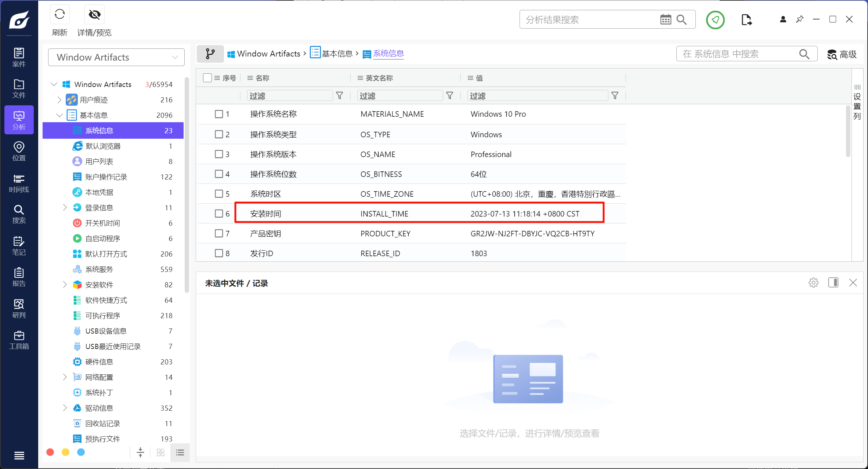Click the green shield status icon

[x=715, y=19]
